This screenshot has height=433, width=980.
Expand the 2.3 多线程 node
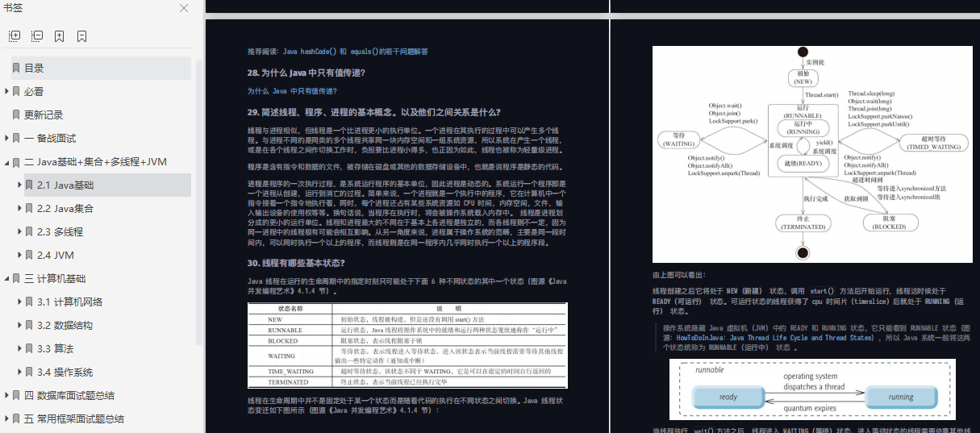(20, 232)
